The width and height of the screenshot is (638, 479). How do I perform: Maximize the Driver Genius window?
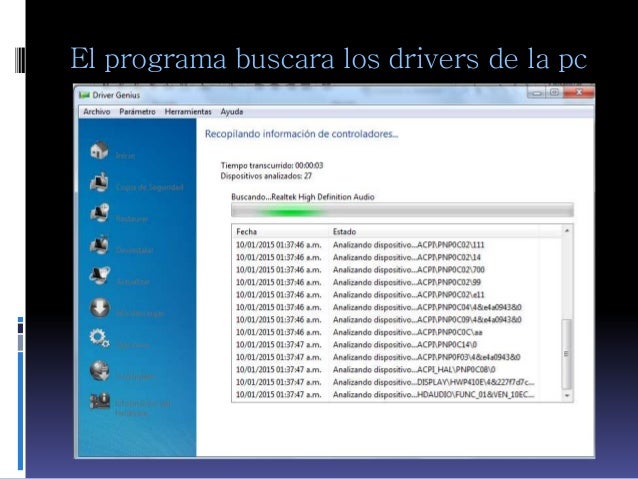tap(554, 93)
